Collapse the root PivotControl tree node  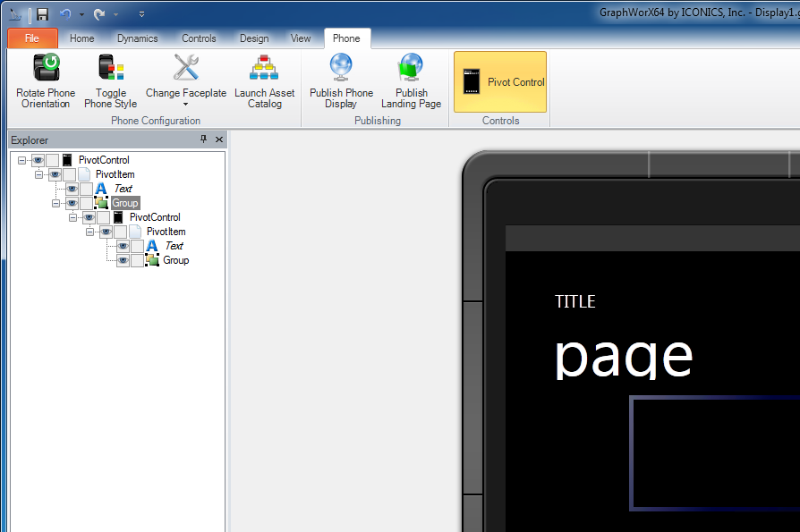(x=21, y=161)
